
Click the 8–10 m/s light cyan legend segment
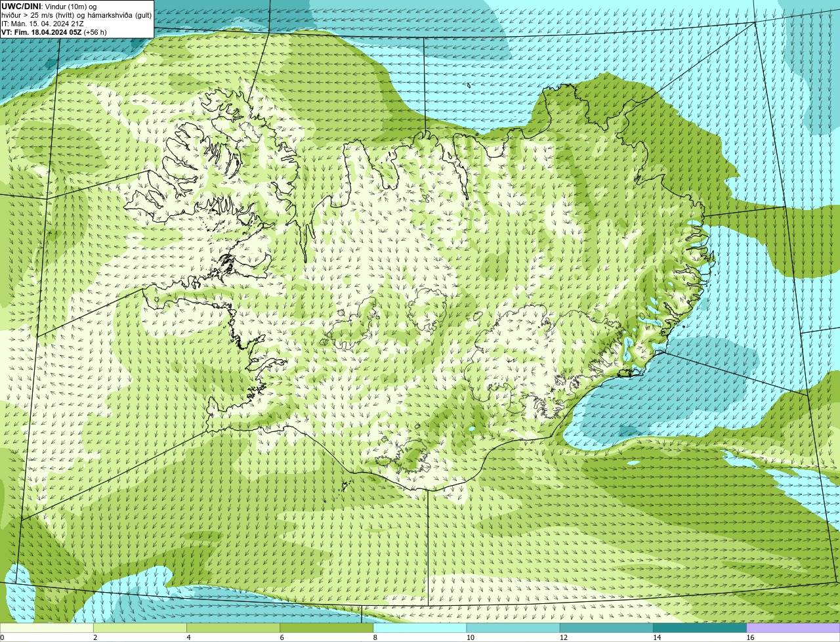pos(420,628)
